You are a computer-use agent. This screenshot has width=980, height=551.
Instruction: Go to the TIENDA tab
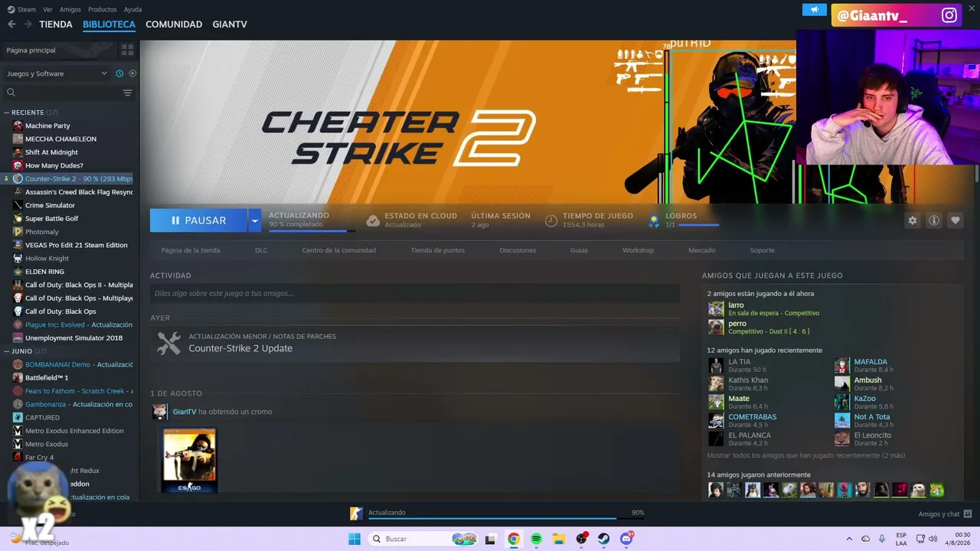(x=56, y=24)
